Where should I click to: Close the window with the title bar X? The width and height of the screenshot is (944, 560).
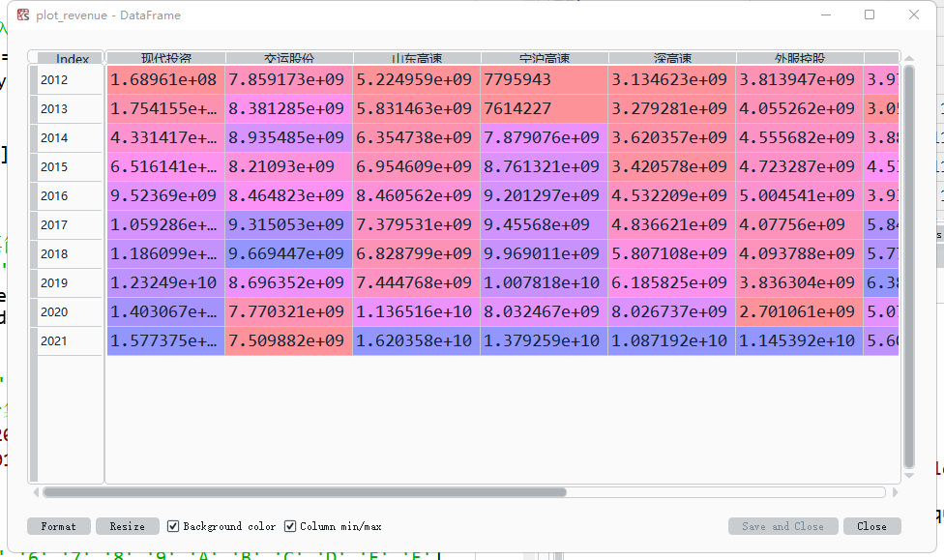click(914, 15)
